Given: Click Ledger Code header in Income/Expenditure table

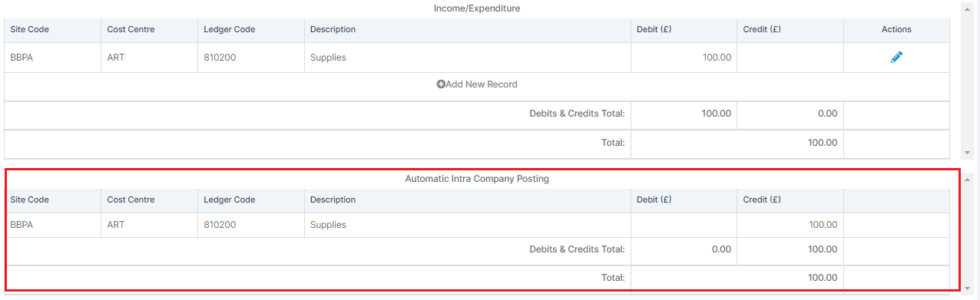Looking at the screenshot, I should coord(229,29).
